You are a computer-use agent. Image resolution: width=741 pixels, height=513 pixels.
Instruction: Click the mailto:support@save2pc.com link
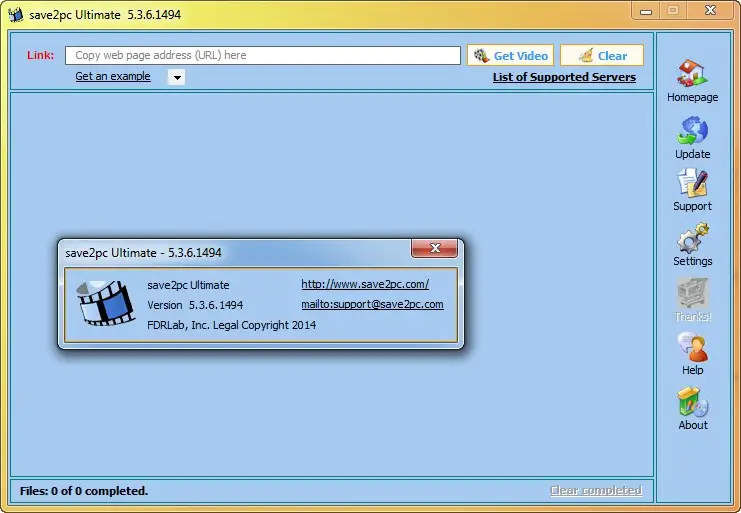click(372, 304)
